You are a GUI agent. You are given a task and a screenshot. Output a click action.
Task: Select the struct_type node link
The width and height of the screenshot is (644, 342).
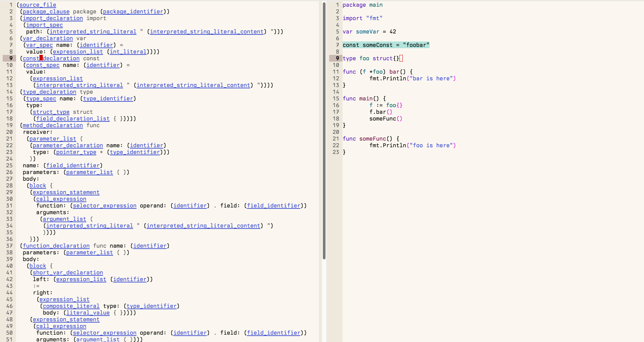coord(51,112)
